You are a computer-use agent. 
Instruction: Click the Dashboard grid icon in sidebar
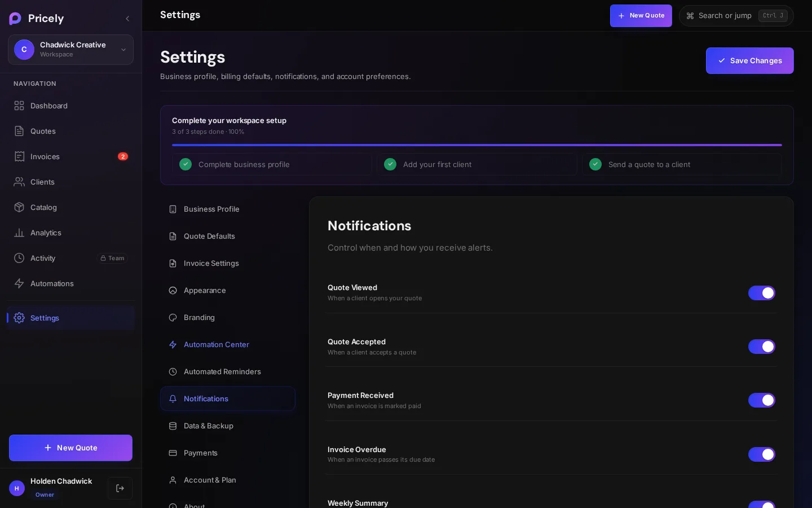click(19, 106)
